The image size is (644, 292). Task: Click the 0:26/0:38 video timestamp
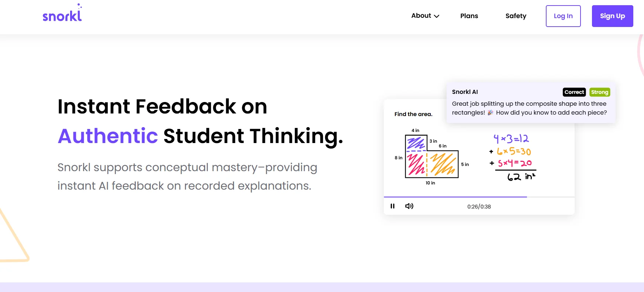click(x=479, y=207)
